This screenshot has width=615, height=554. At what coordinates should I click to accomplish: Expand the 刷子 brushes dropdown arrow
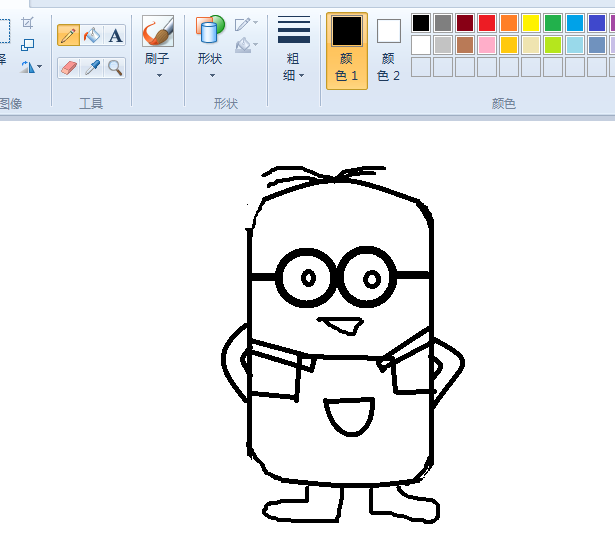pyautogui.click(x=159, y=75)
